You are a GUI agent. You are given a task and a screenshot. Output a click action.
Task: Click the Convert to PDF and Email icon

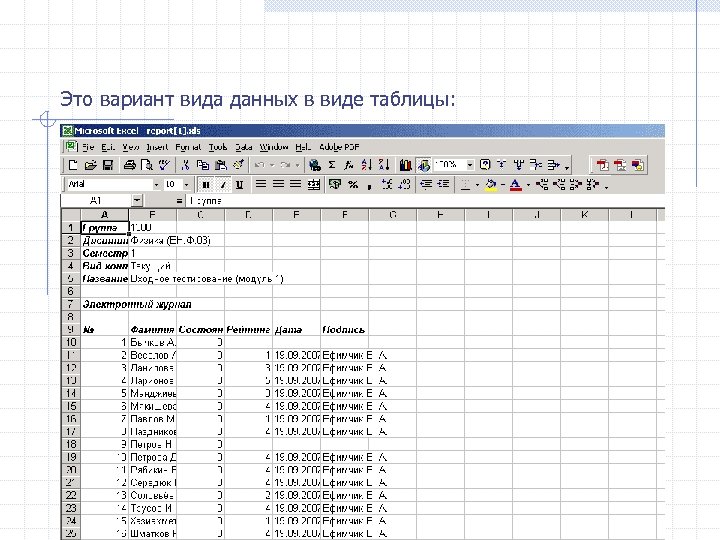click(620, 165)
